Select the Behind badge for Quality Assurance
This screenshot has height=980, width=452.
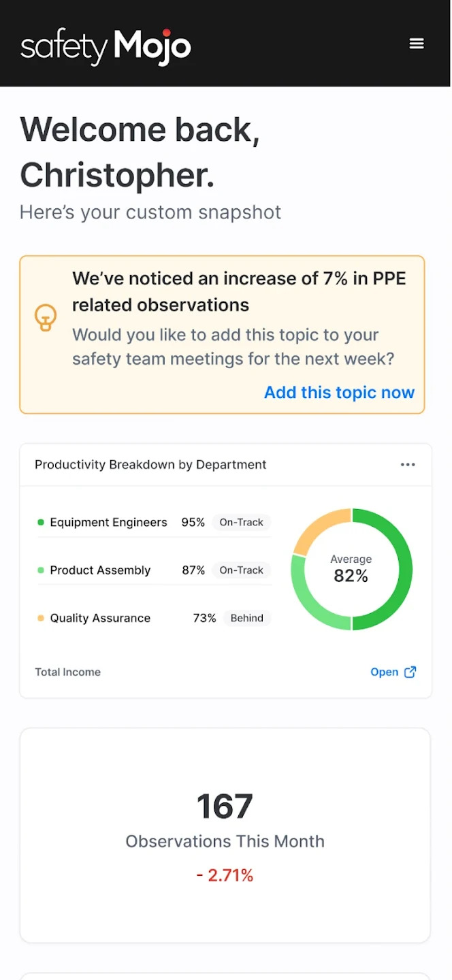coord(246,618)
